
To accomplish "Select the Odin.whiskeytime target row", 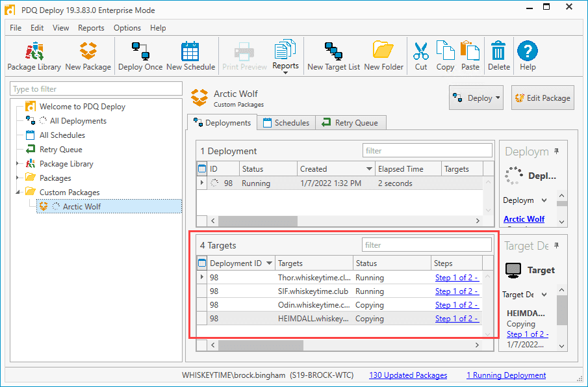I will tap(339, 305).
